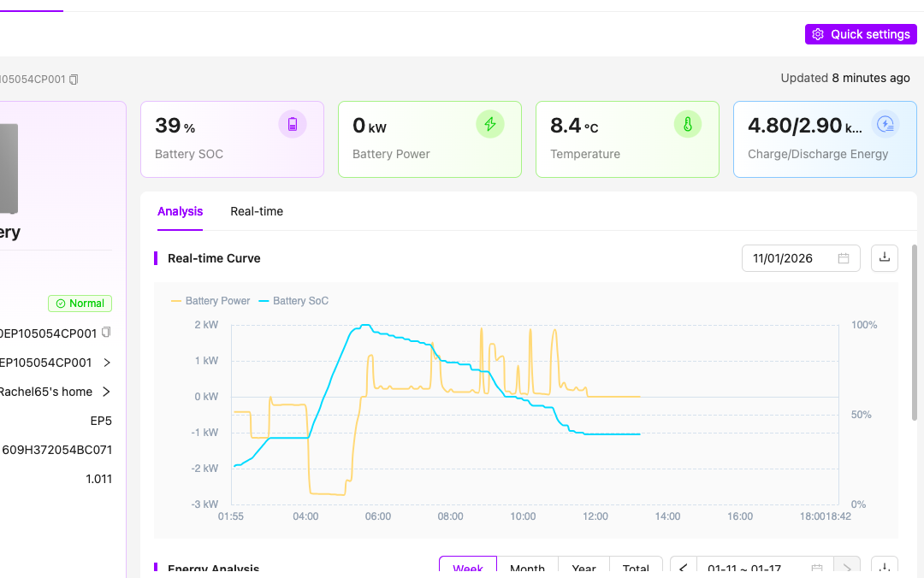Toggle the Battery SoC series in the legend
The image size is (924, 578).
click(293, 301)
